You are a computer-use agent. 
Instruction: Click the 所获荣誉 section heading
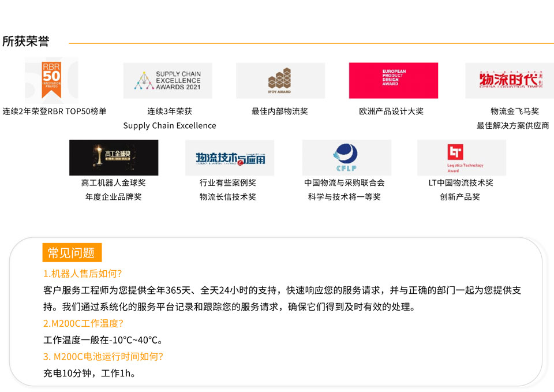(x=26, y=42)
